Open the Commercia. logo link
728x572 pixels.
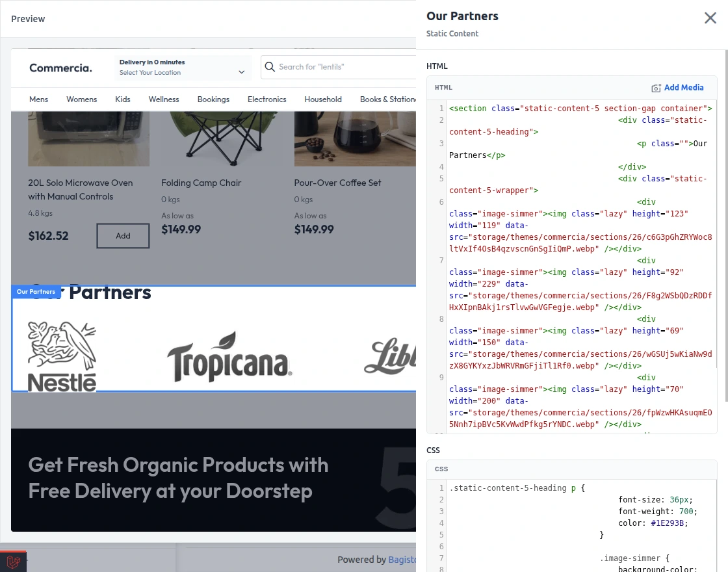tap(61, 68)
